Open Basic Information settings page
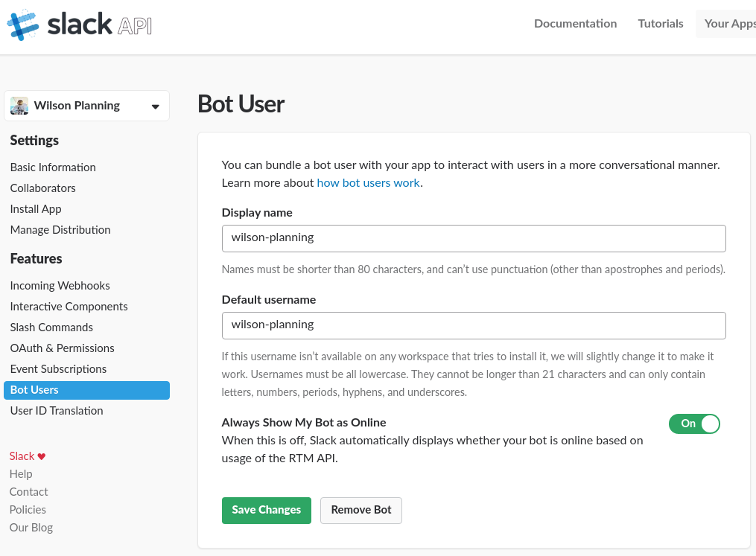The height and width of the screenshot is (556, 756). (53, 167)
